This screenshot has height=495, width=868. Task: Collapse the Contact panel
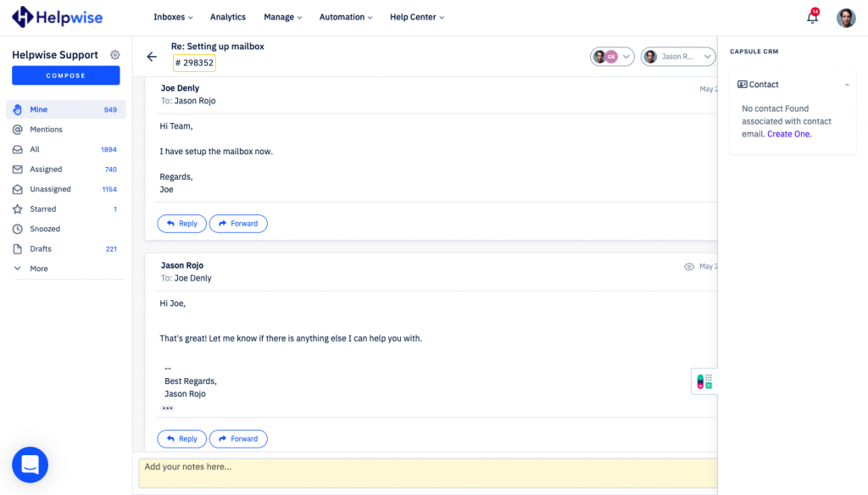click(847, 85)
